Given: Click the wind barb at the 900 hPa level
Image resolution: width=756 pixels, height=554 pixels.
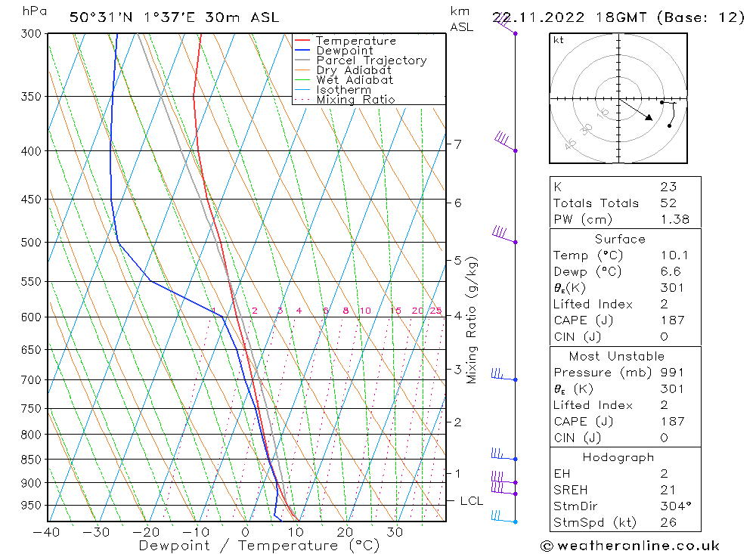Looking at the screenshot, I should (504, 478).
